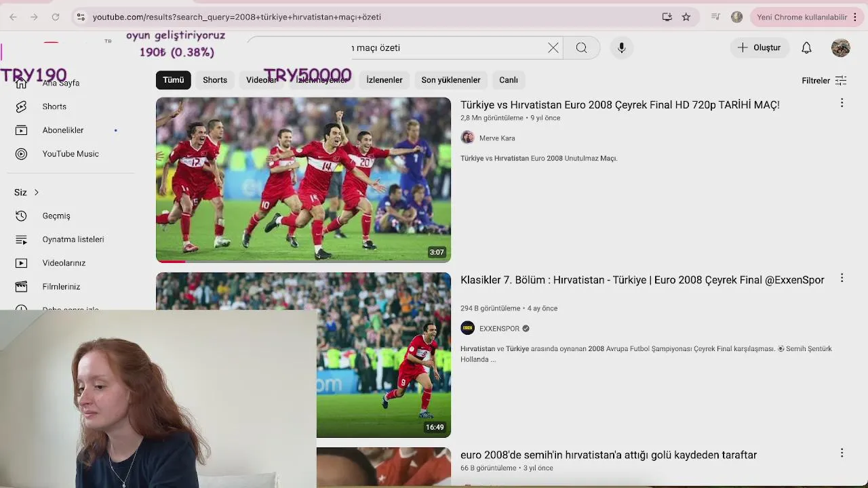Click the YouTube Music sidebar icon
This screenshot has height=488, width=868.
click(21, 154)
